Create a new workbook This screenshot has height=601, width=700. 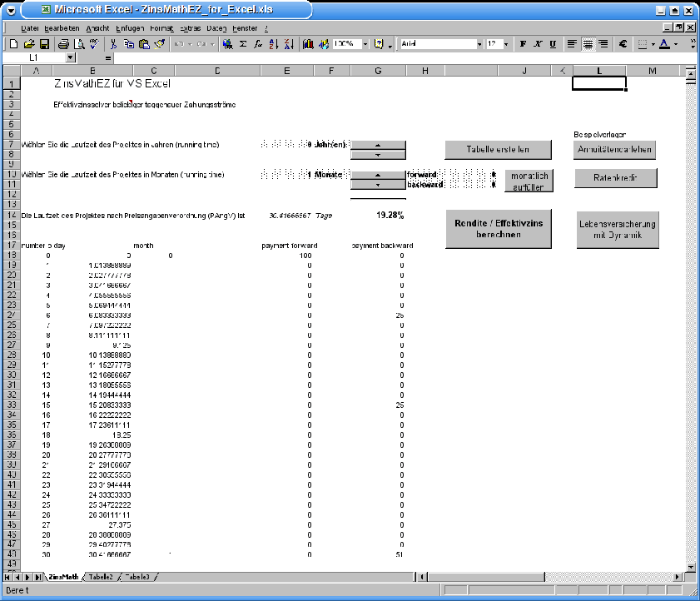[x=13, y=44]
